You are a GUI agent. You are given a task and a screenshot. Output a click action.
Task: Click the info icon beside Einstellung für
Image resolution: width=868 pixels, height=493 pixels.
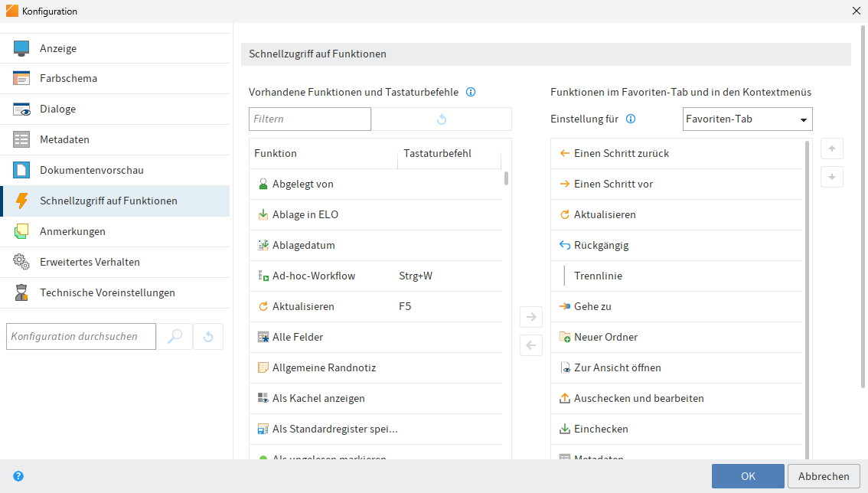(629, 119)
